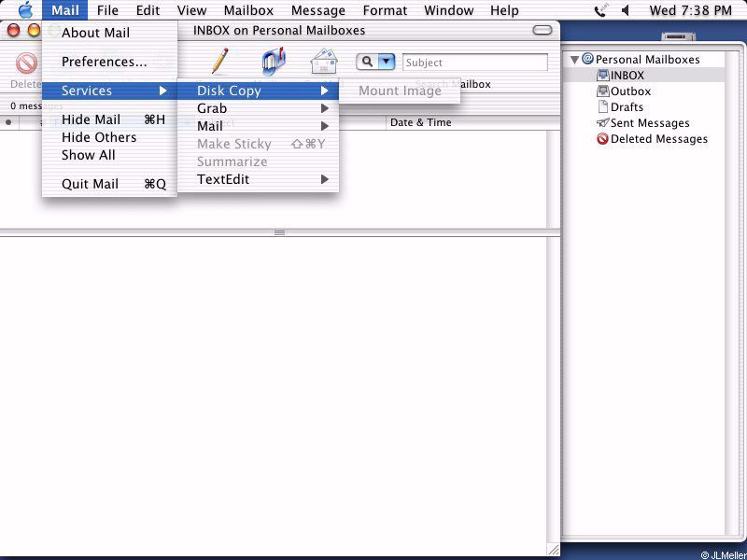Open the View menu

click(191, 10)
